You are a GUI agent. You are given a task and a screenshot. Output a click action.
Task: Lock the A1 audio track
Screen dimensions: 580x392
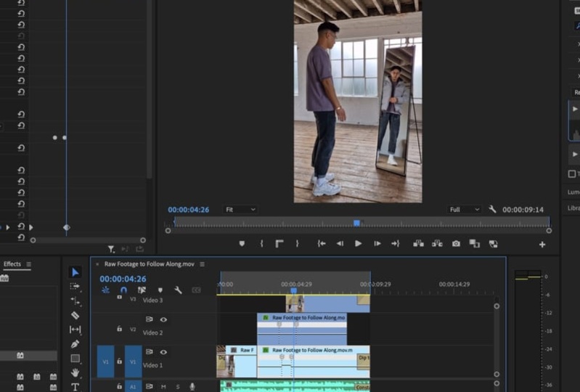tap(119, 386)
